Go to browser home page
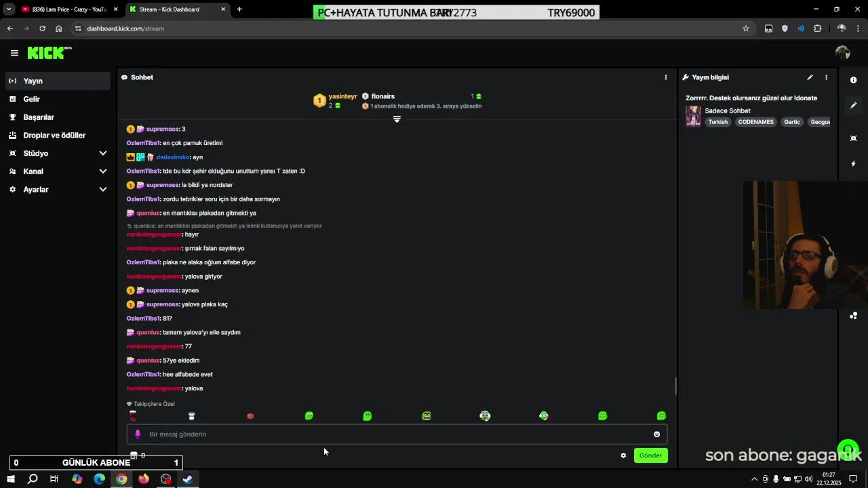Screen dimensions: 868x488 pos(58,28)
